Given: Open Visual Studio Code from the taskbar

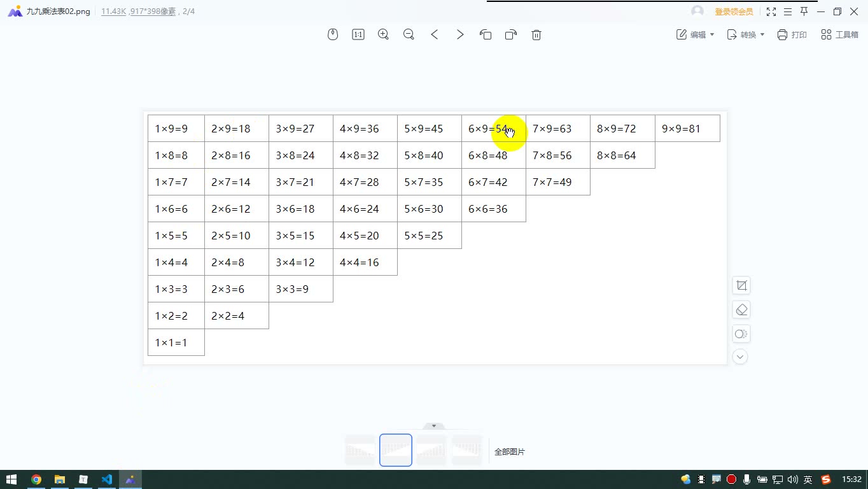Looking at the screenshot, I should [107, 479].
